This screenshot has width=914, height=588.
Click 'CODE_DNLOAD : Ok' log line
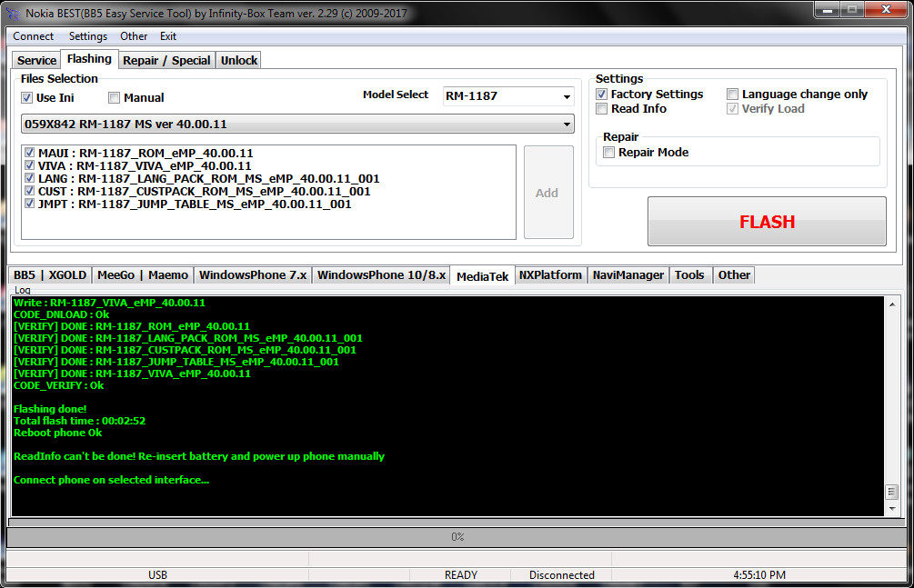[x=61, y=314]
